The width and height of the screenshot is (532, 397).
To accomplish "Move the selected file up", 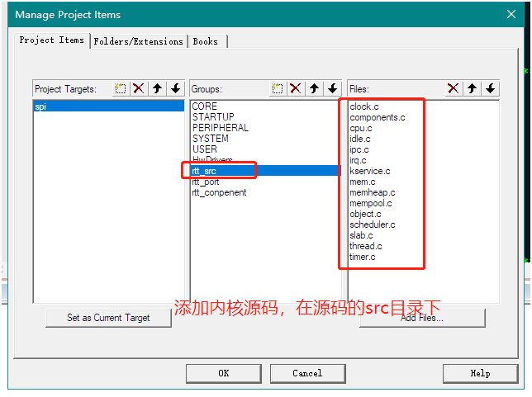I will pos(472,89).
